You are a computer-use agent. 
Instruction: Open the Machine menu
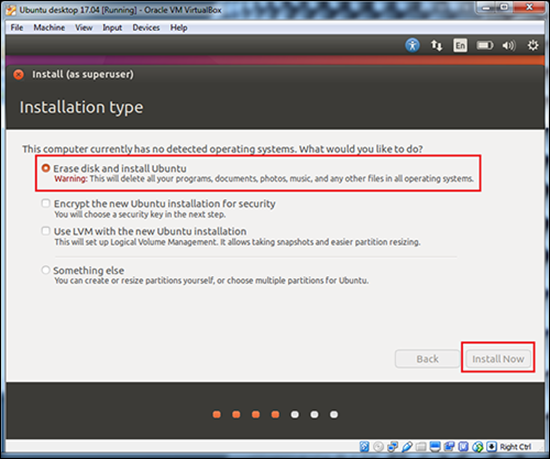49,27
